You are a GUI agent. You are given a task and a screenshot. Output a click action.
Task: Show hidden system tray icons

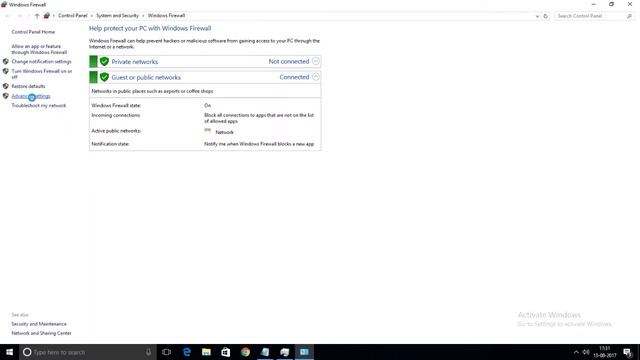(x=576, y=352)
